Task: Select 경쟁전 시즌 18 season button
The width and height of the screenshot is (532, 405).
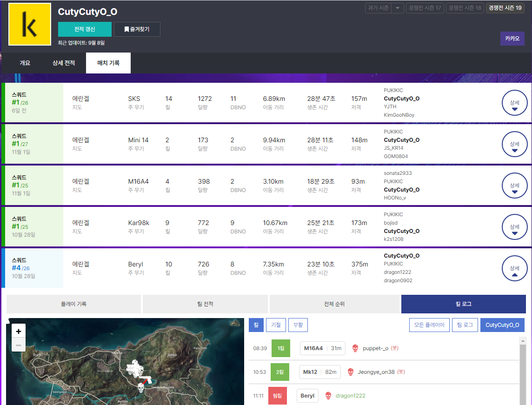Action: (x=465, y=8)
